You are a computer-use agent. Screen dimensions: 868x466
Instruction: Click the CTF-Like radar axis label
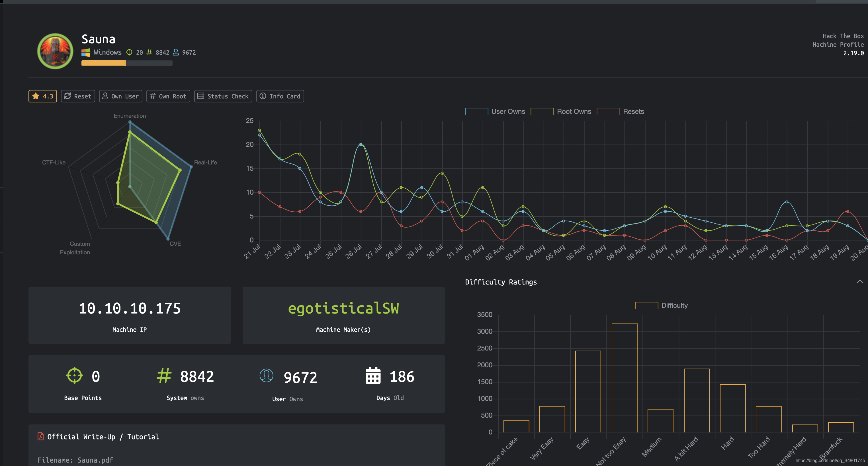[54, 162]
